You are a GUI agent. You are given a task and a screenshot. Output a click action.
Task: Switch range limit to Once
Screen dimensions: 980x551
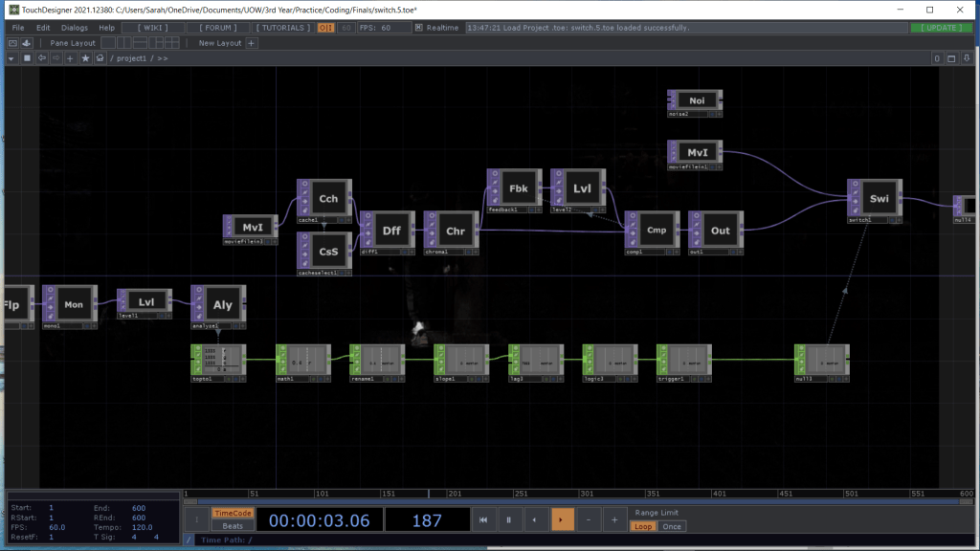pos(672,526)
